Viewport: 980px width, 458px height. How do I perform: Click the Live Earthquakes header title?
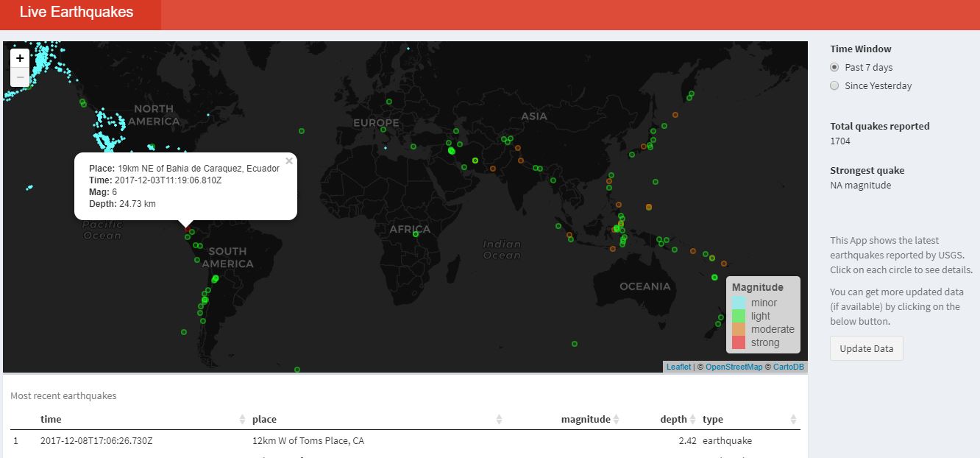(x=77, y=13)
